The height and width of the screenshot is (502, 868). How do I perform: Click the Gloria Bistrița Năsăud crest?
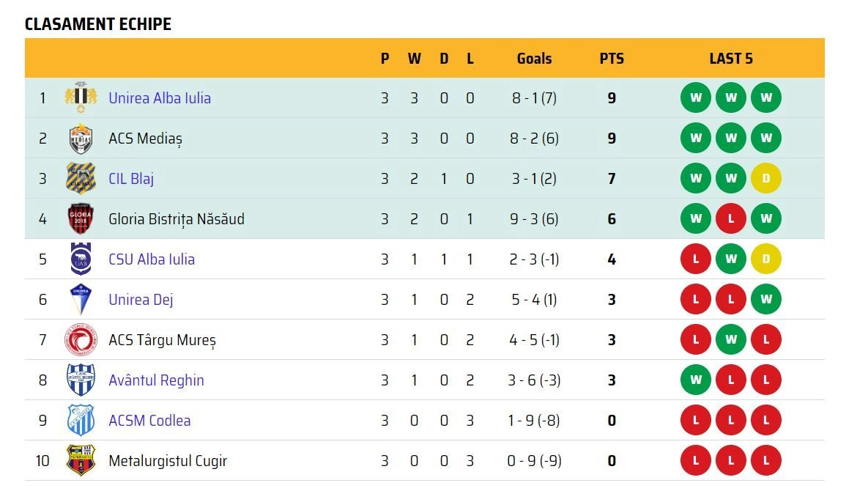(81, 219)
